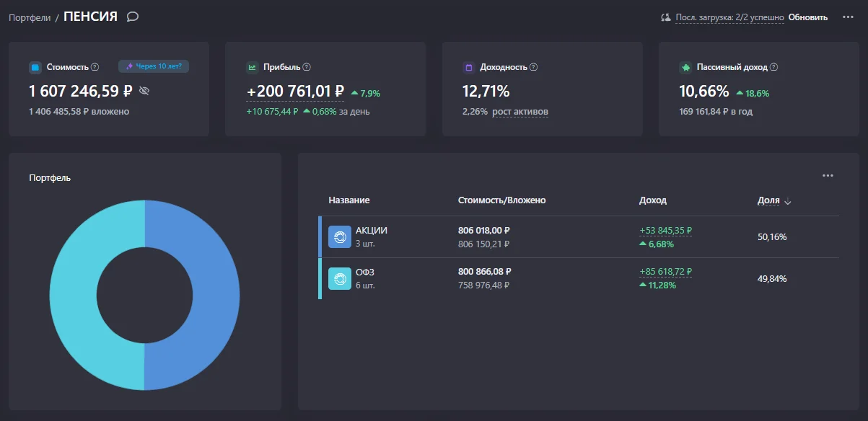Viewport: 868px width, 421px height.
Task: Open the comment bubble next to ПЕНСИЯ
Action: (x=132, y=17)
